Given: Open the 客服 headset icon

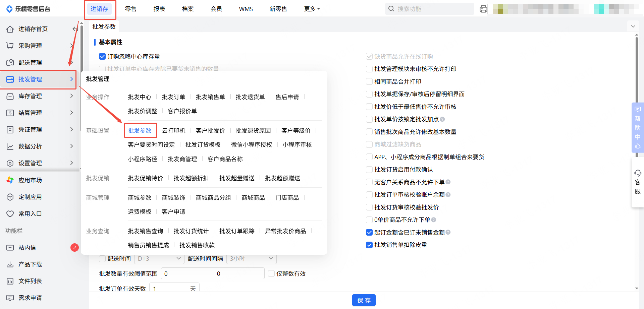Looking at the screenshot, I should 638,173.
